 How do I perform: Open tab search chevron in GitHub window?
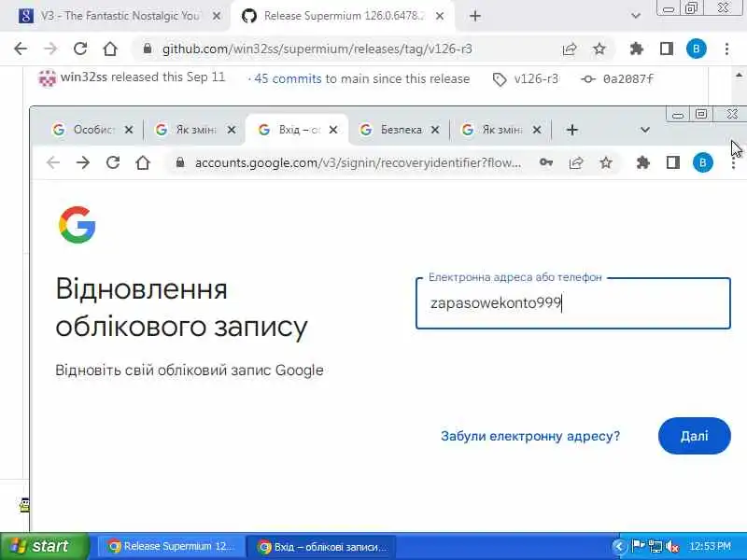636,16
